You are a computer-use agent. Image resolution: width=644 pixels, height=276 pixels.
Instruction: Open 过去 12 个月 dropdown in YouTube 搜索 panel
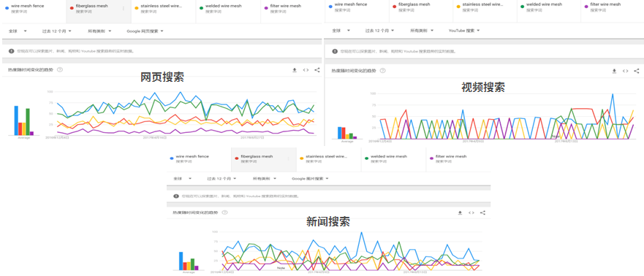(379, 31)
